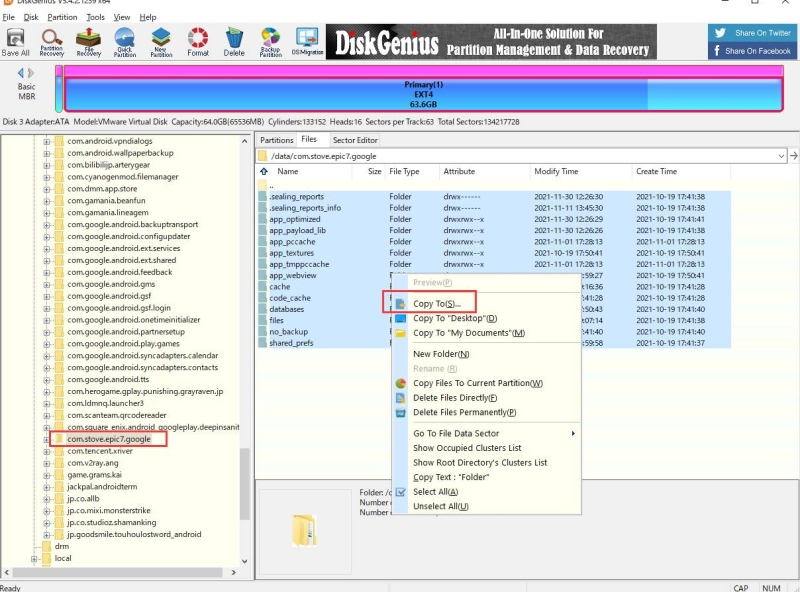Click the tree panel horizontal scrollbar

pyautogui.click(x=117, y=573)
